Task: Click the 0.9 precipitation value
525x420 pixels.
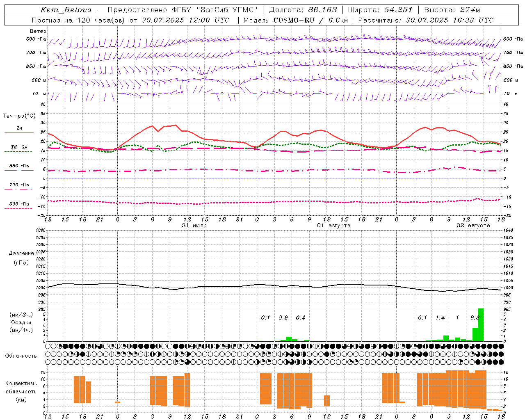Action: pos(283,318)
